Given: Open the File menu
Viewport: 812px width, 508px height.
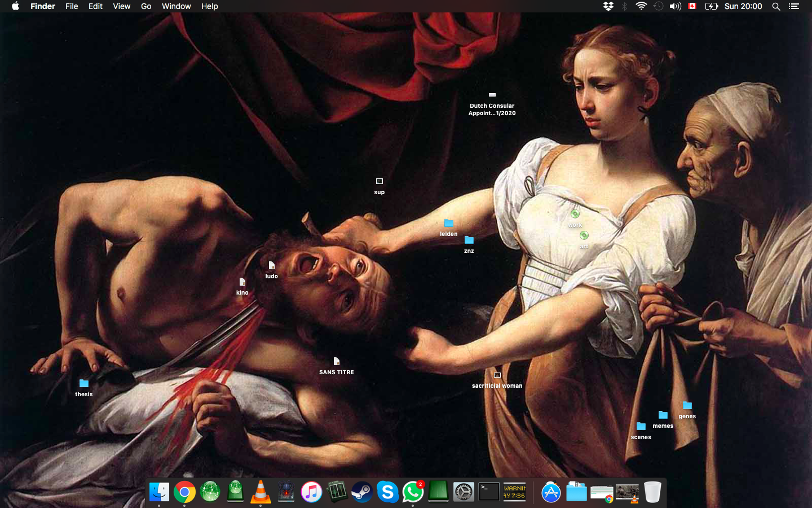Looking at the screenshot, I should tap(72, 6).
